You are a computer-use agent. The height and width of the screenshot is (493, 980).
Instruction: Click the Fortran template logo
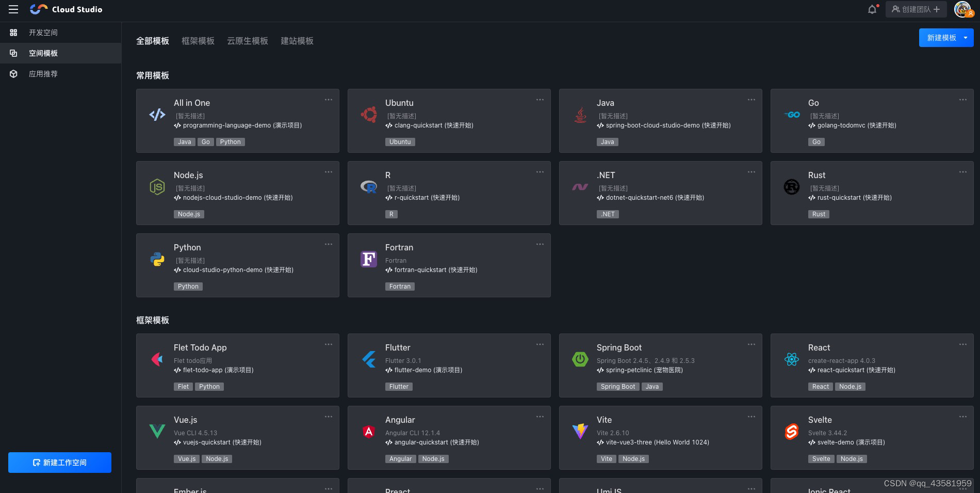[369, 259]
